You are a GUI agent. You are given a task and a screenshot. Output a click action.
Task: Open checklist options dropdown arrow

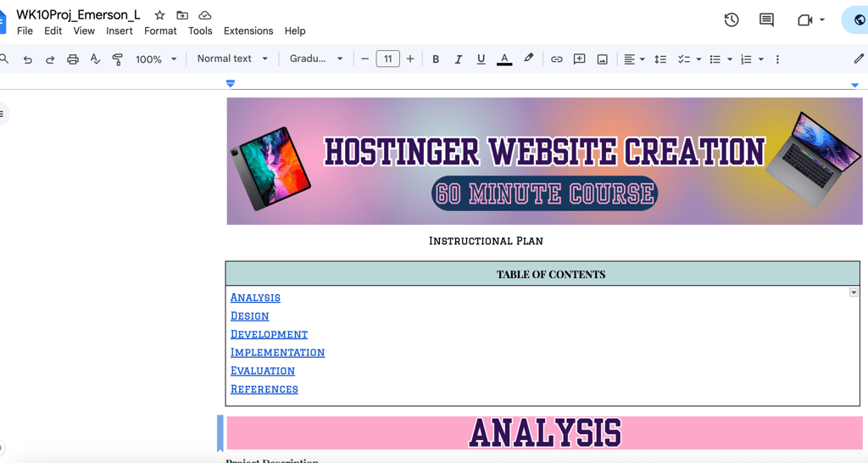pyautogui.click(x=698, y=59)
